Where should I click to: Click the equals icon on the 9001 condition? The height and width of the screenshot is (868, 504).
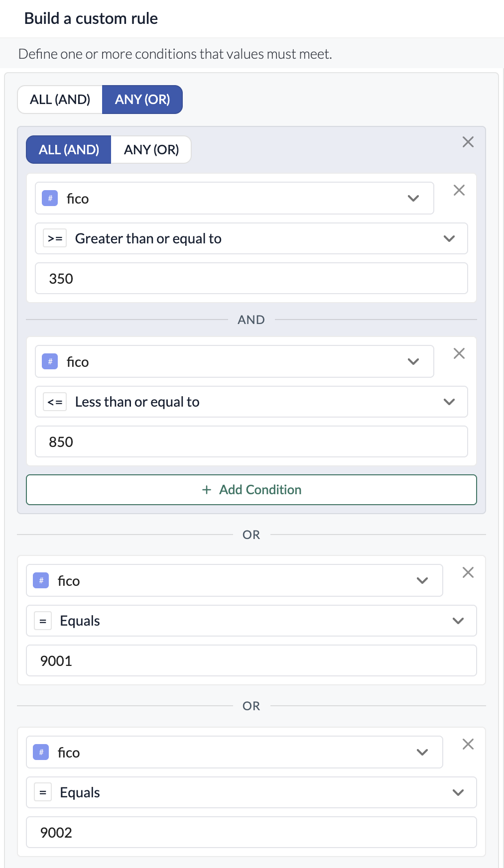[43, 621]
